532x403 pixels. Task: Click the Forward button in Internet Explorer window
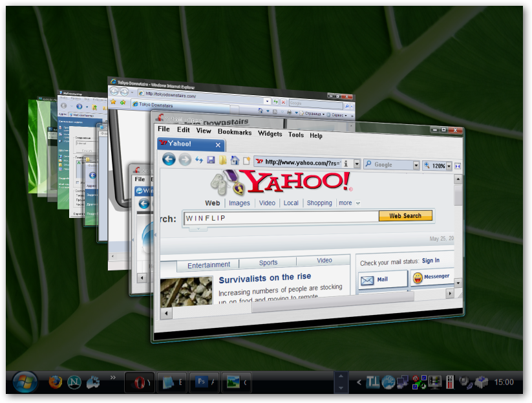point(125,92)
